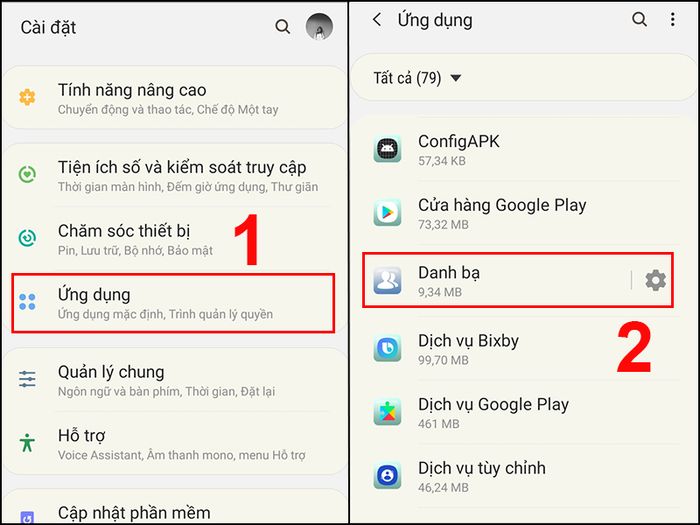Tap the Dịch vụ Bixby icon
The image size is (700, 525).
pos(387,348)
